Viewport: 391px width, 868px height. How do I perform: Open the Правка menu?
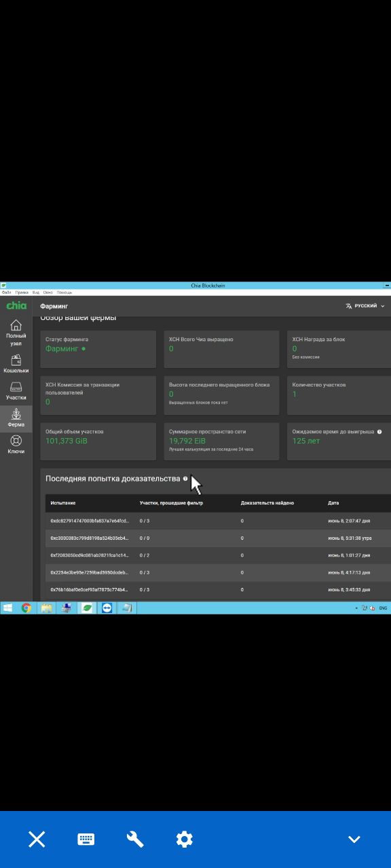[22, 292]
